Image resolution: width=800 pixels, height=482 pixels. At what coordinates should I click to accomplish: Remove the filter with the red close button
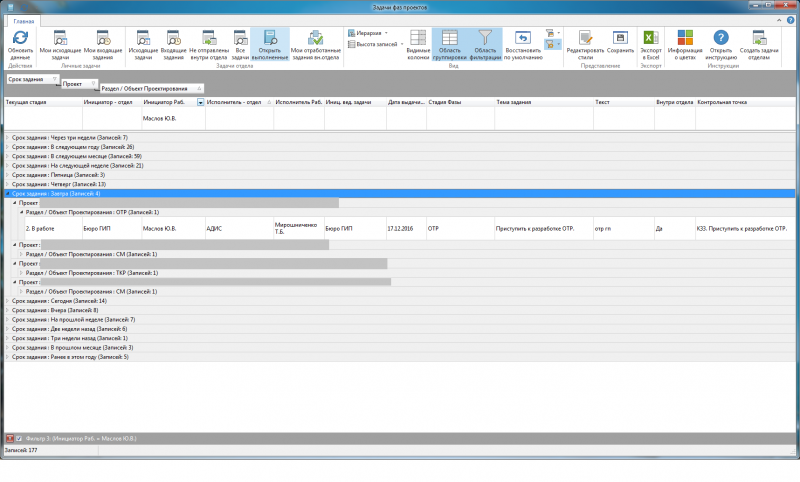point(8,439)
